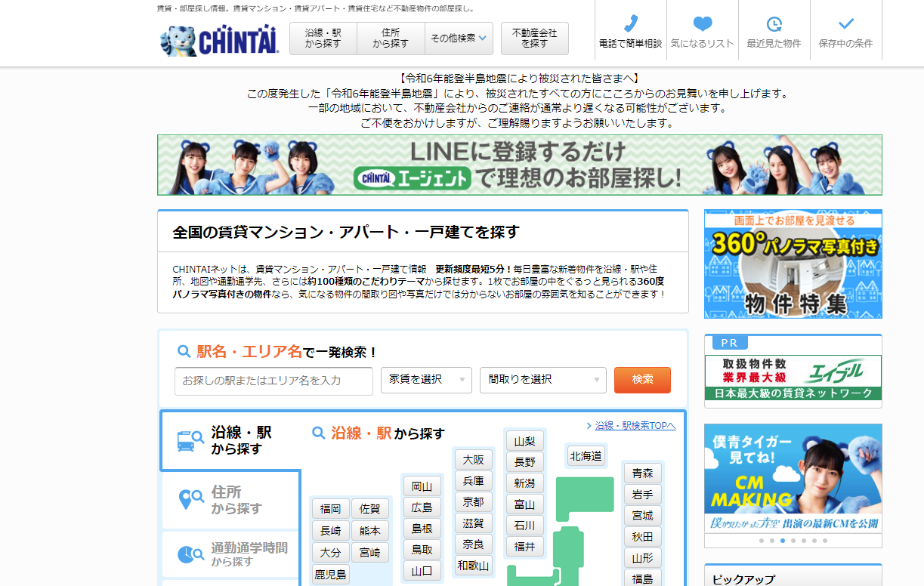The width and height of the screenshot is (924, 586).
Task: Select fifth carousel dot under CM banner
Action: [803, 541]
